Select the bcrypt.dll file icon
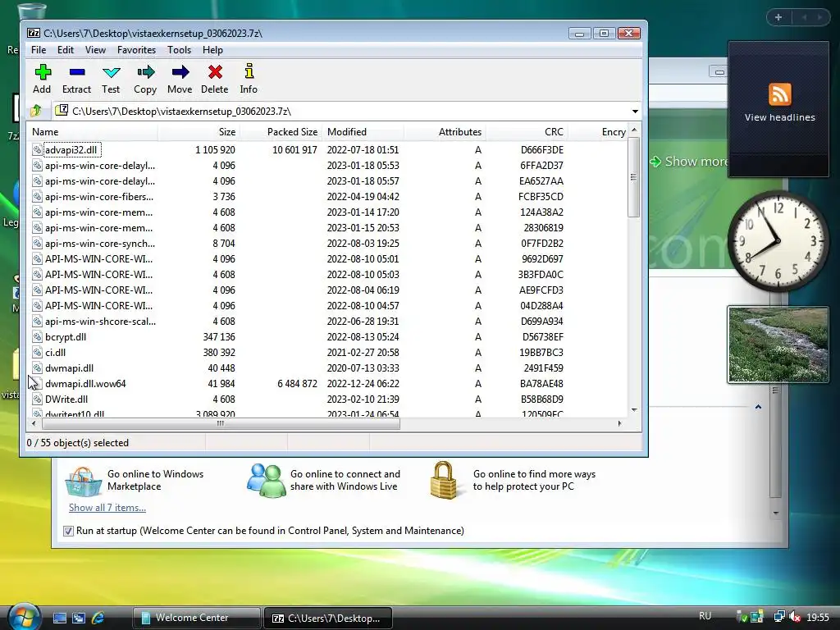Viewport: 840px width, 630px height. pos(37,337)
